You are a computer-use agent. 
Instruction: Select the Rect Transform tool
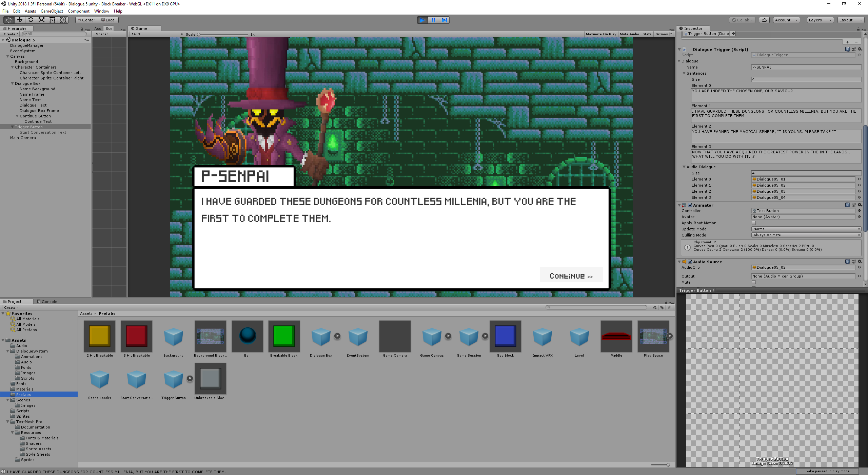(52, 20)
